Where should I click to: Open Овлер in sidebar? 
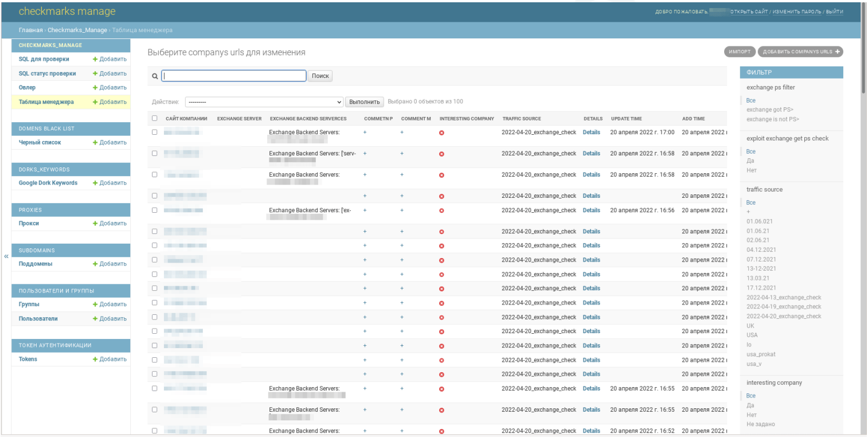27,88
